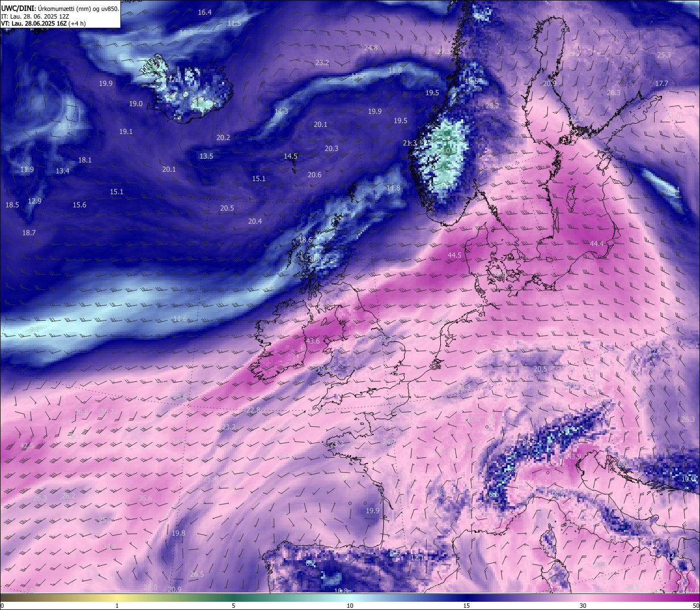Click the IT: Lau. 28. 06. 2025 12Z line
This screenshot has height=610, width=700.
35,16
